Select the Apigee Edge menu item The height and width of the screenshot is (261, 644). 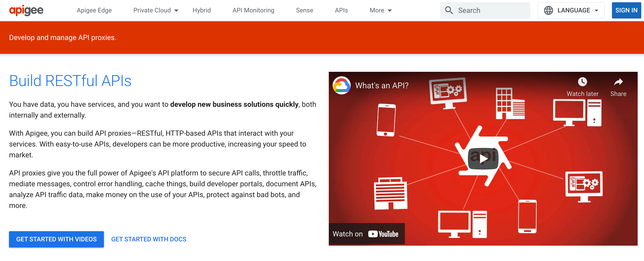tap(94, 10)
